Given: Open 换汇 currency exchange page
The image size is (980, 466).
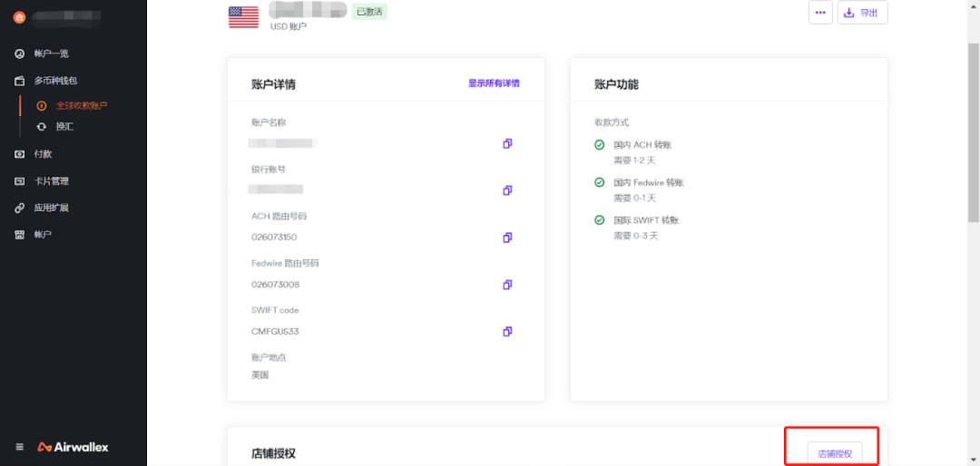Looking at the screenshot, I should pos(64,127).
